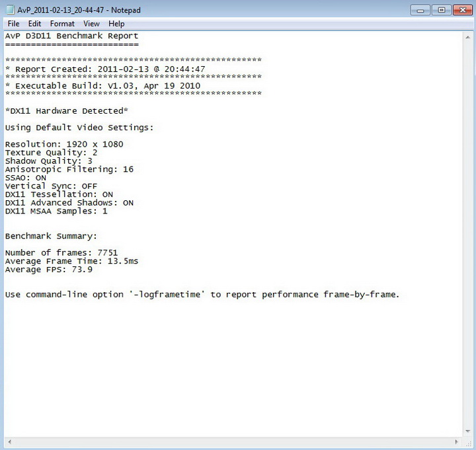Viewport: 476px width, 450px height.
Task: Open the Format menu
Action: (x=62, y=24)
